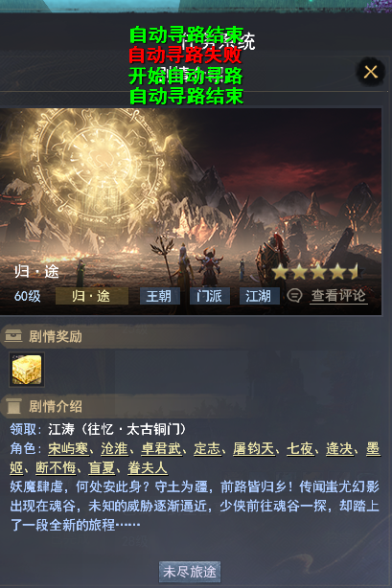Screen dimensions: 392x588
Task: Select the 归·途 tag tab
Action: pos(92,296)
